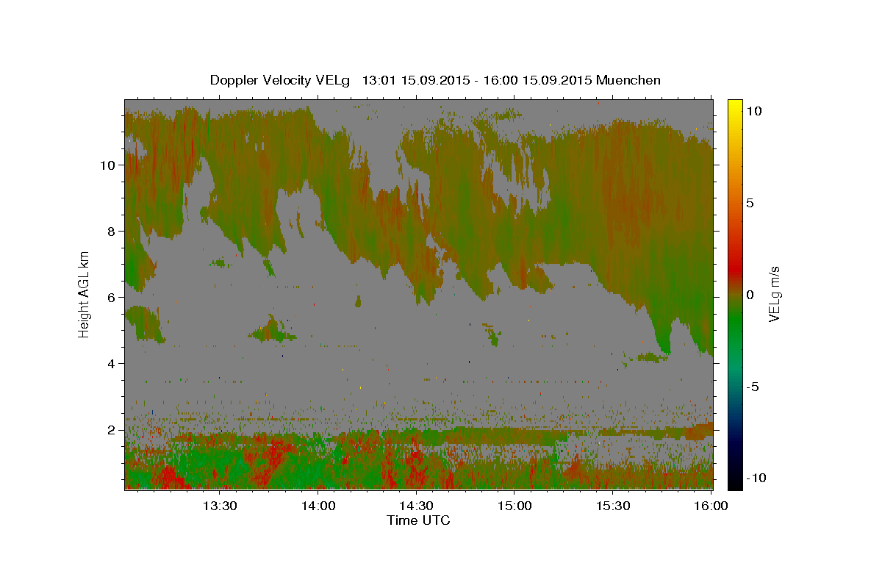Screen dimensions: 882x588
Task: Click the colorbar label '-10'
Action: point(756,478)
